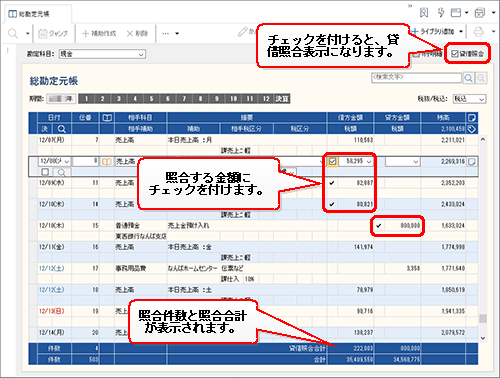Viewport: 500px width, 378px height.
Task: Open the date dropdown on the 12/08 row
Action: click(67, 162)
